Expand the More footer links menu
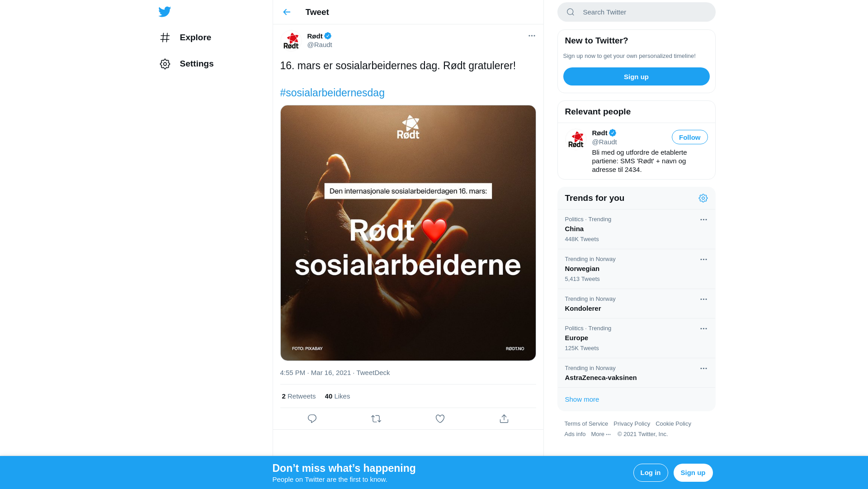This screenshot has width=868, height=489. (601, 434)
